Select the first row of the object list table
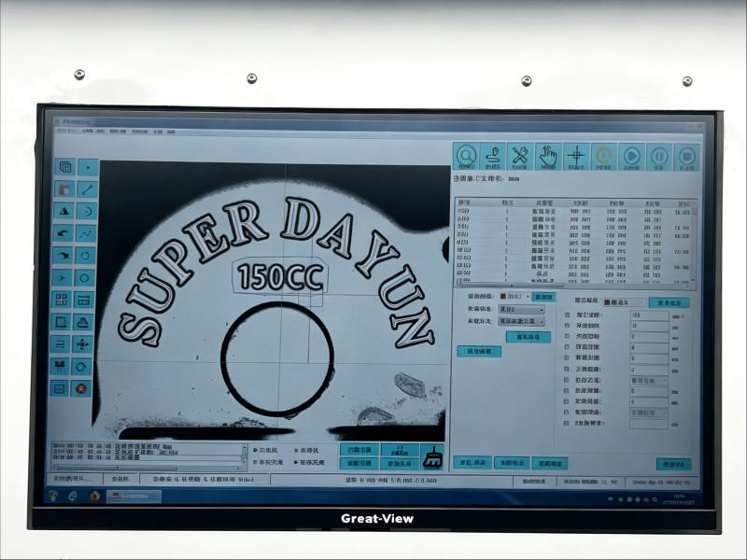 (573, 212)
